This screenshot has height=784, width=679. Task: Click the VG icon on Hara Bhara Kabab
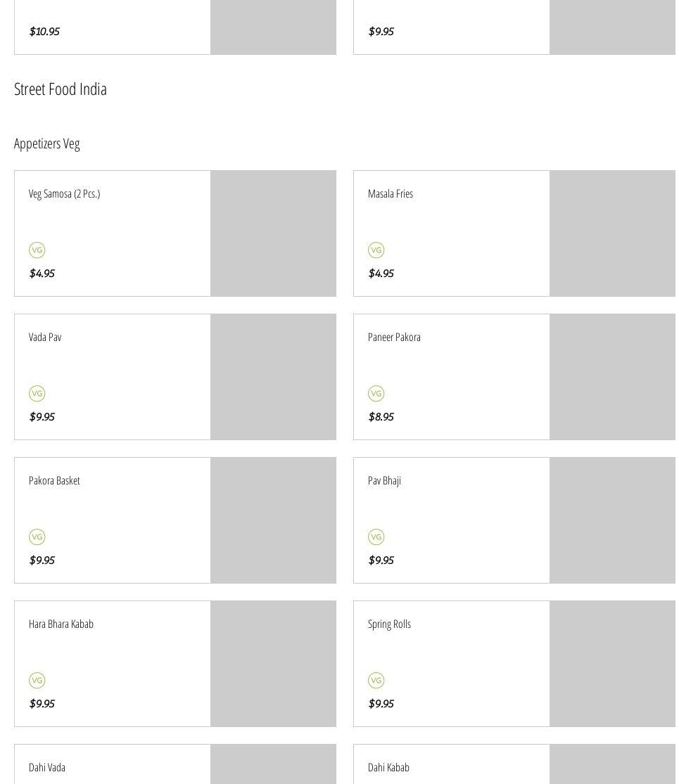tap(37, 680)
